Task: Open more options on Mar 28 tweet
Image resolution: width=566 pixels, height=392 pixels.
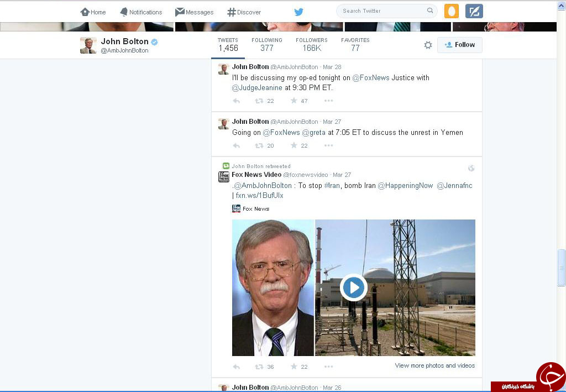Action: (x=328, y=100)
